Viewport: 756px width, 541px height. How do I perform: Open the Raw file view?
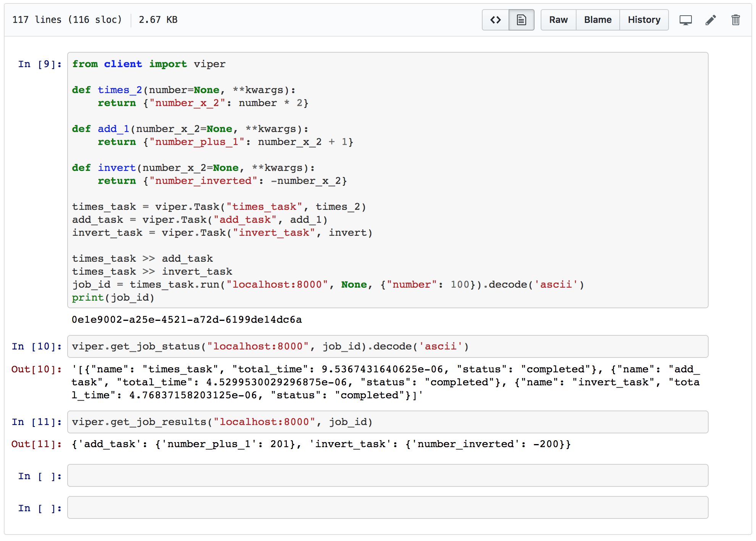(x=558, y=20)
